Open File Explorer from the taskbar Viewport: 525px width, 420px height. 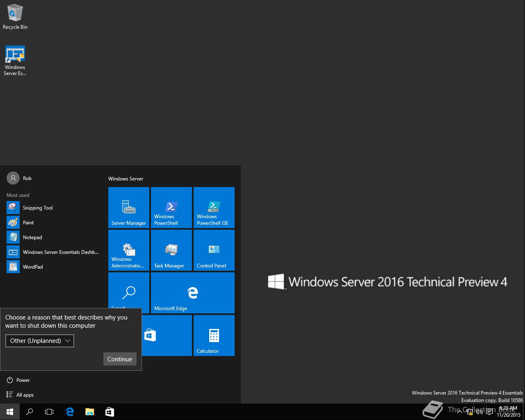coord(89,412)
